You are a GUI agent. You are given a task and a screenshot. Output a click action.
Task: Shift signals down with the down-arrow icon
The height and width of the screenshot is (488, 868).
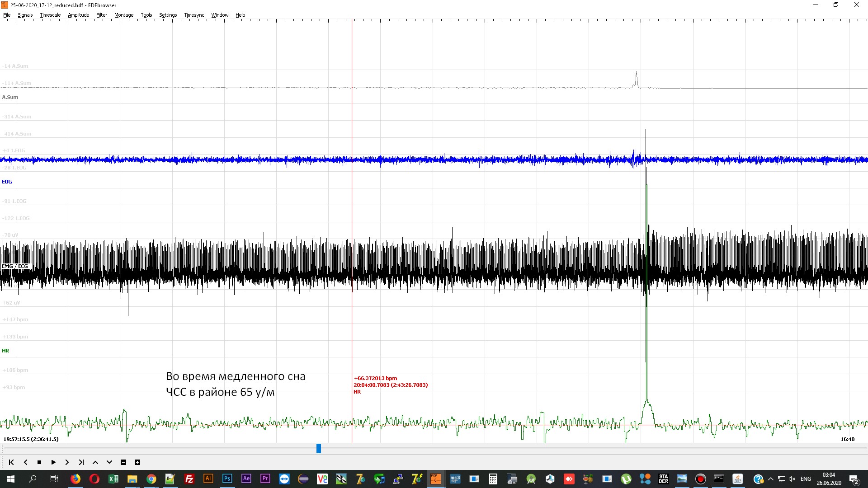pyautogui.click(x=109, y=462)
